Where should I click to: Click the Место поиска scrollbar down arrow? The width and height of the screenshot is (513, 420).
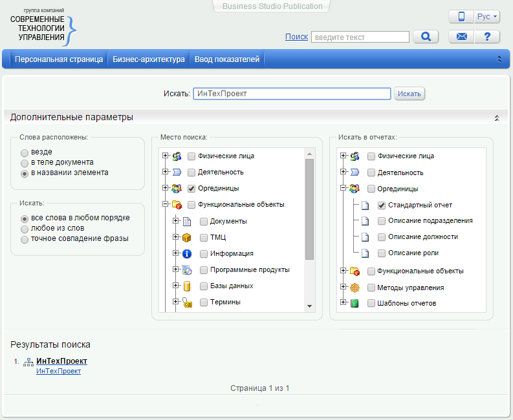(x=309, y=306)
